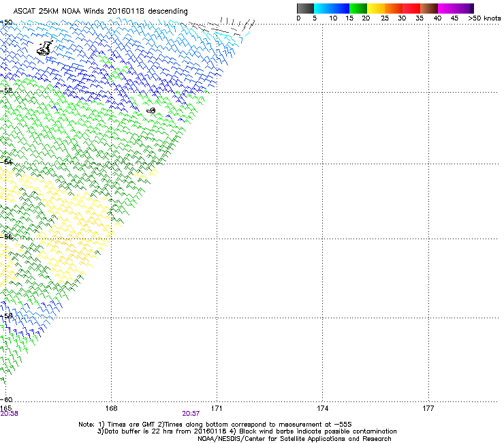Click the blue 10-15 knots legend color

[x=341, y=8]
